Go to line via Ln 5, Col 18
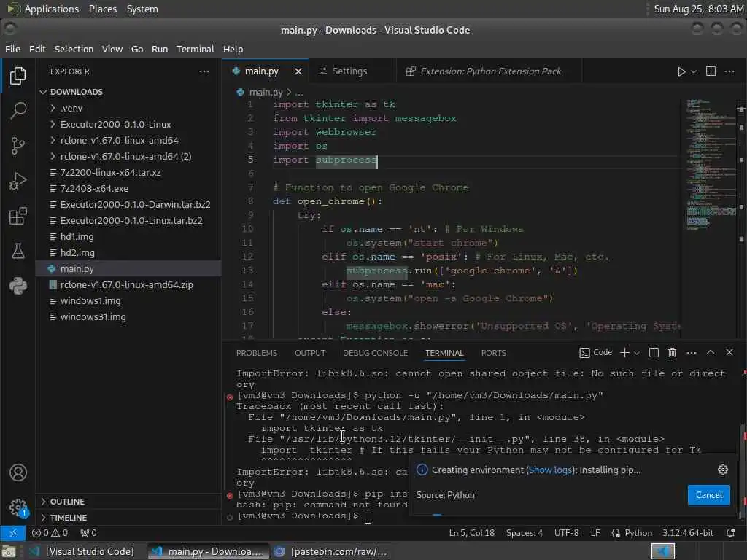Screen dimensions: 747x560 click(x=471, y=533)
